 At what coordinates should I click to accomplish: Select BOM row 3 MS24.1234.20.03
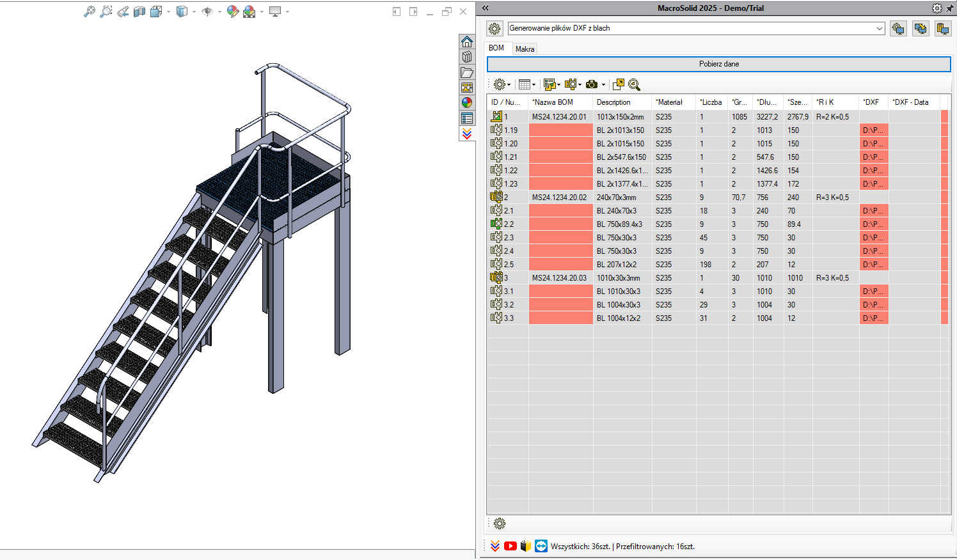point(716,278)
